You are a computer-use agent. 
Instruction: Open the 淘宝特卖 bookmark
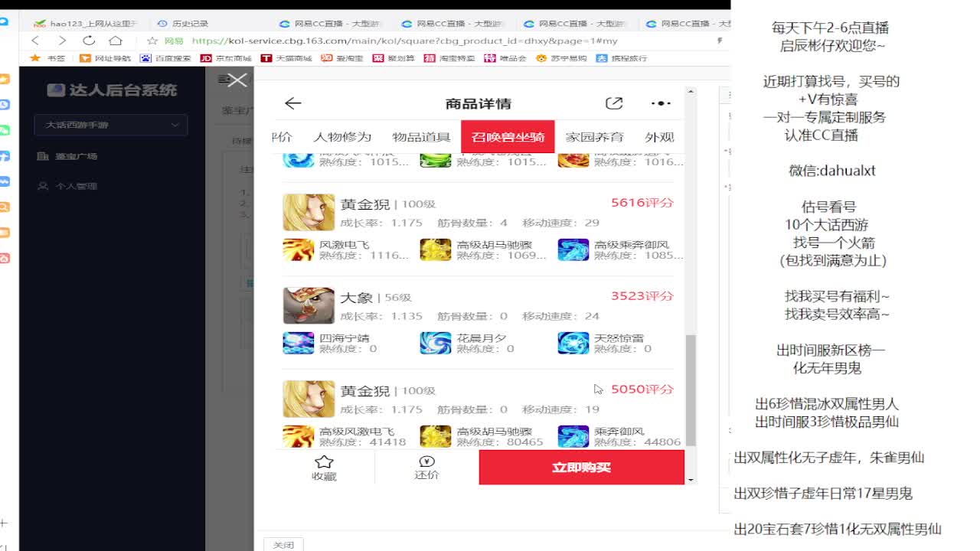click(449, 58)
